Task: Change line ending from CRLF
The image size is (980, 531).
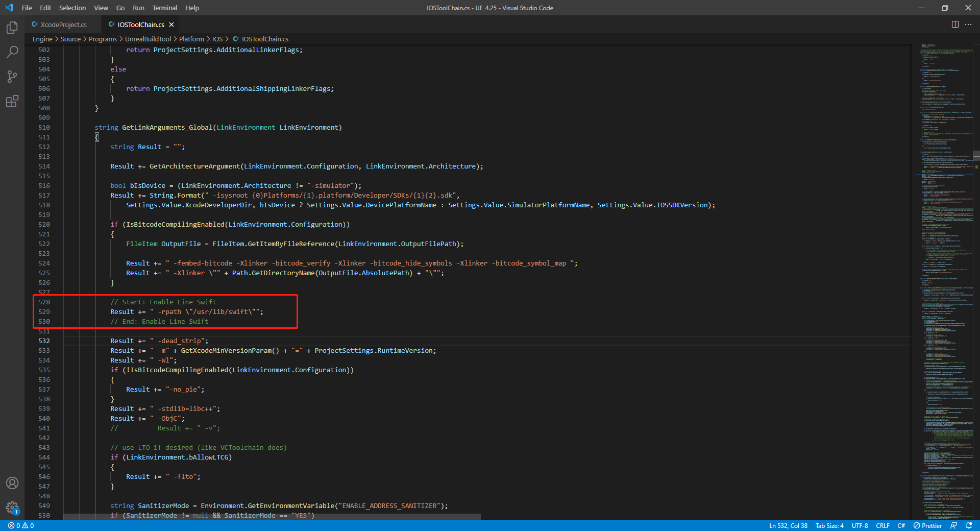Action: pyautogui.click(x=882, y=525)
